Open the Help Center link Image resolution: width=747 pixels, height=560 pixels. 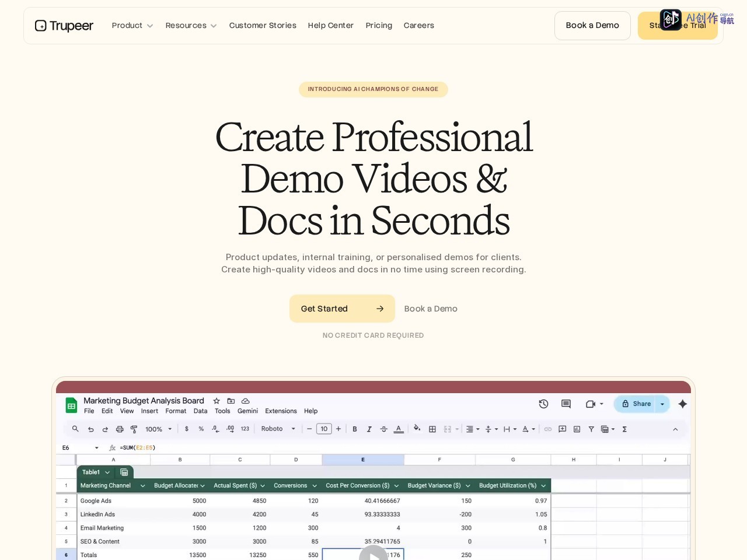(x=331, y=26)
